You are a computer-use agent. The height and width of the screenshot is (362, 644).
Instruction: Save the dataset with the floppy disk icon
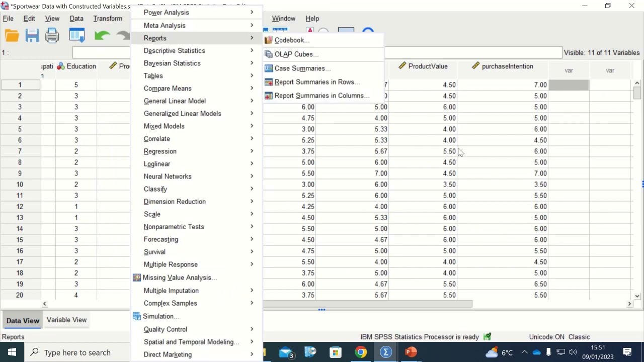coord(32,36)
